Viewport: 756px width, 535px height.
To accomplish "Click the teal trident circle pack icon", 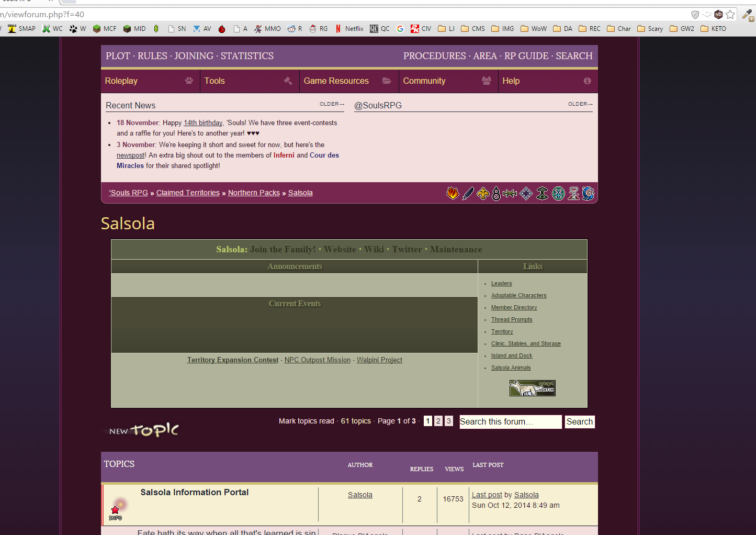I will [x=559, y=194].
